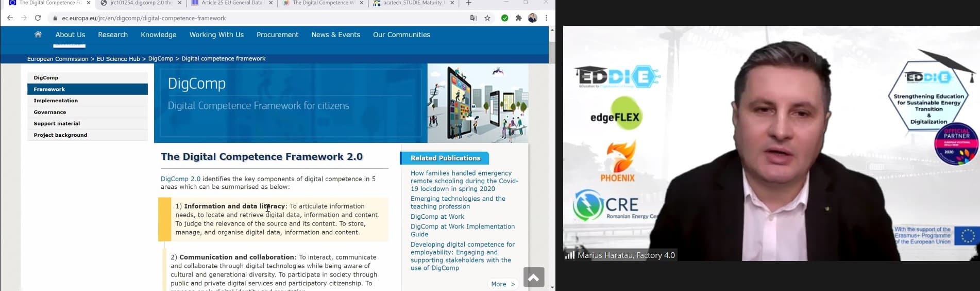Viewport: 980px width, 291px height.
Task: Click the page vertical scrollbar thumb
Action: click(x=552, y=52)
